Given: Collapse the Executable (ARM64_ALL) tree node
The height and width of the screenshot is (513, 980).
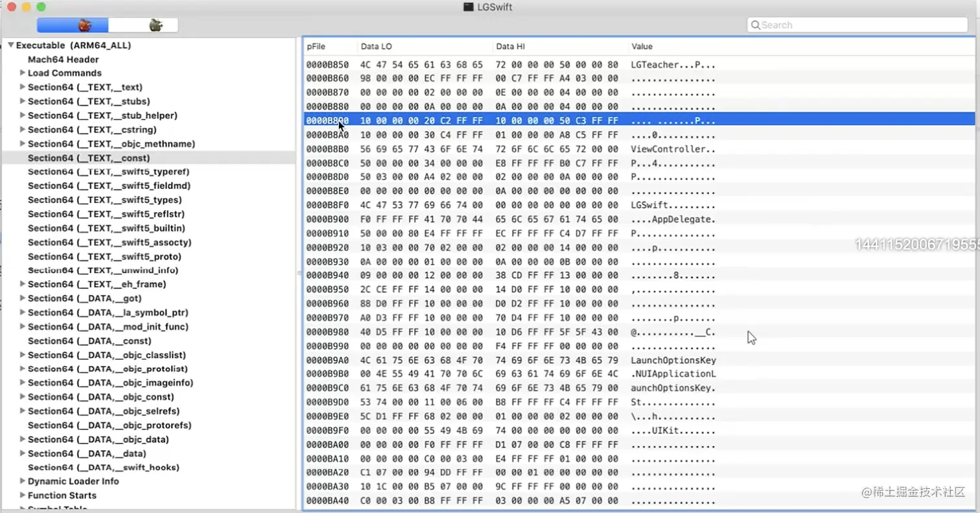Looking at the screenshot, I should 11,45.
